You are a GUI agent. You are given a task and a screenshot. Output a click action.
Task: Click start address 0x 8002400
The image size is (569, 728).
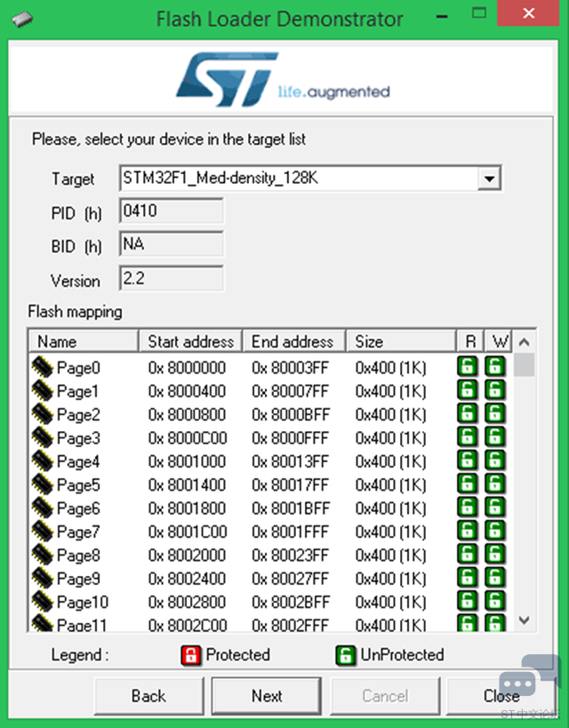click(187, 579)
